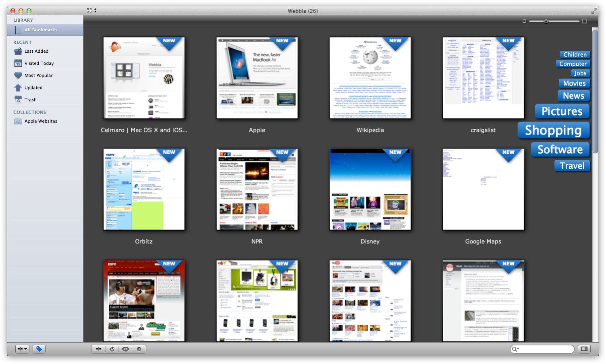Click the large thumbnail size icon near zoom slider
This screenshot has height=364, width=606.
[584, 20]
